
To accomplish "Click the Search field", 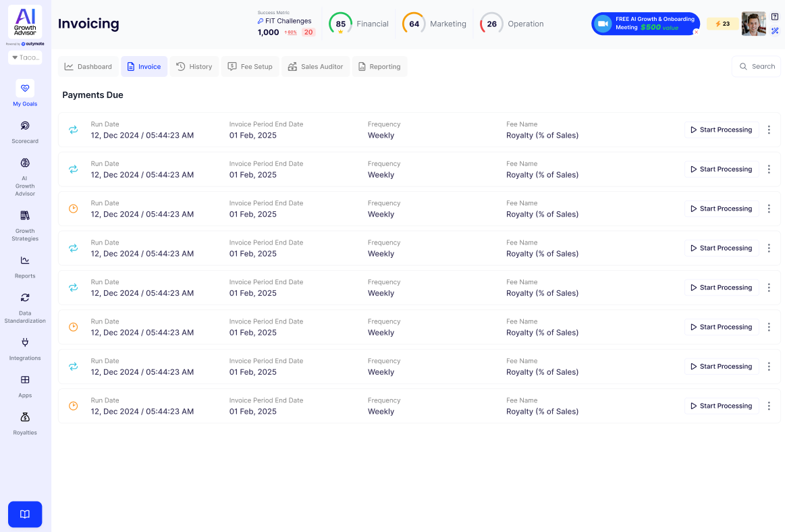I will (756, 67).
